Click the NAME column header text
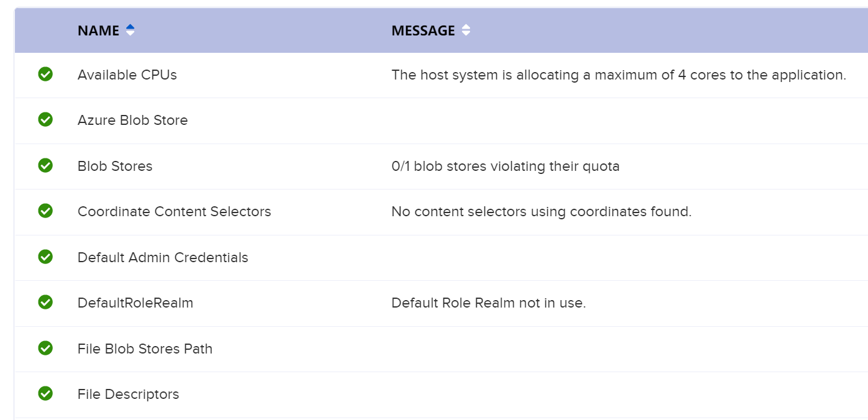The width and height of the screenshot is (868, 420). click(98, 30)
